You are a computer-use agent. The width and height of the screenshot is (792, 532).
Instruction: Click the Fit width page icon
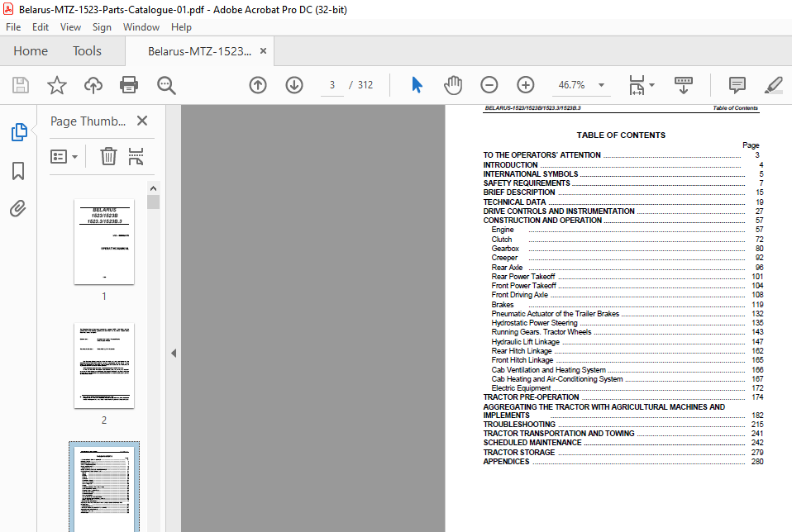tap(637, 85)
